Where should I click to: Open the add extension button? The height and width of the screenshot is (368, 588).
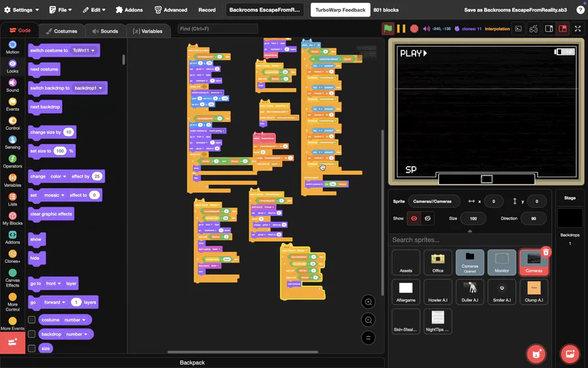pyautogui.click(x=12, y=343)
